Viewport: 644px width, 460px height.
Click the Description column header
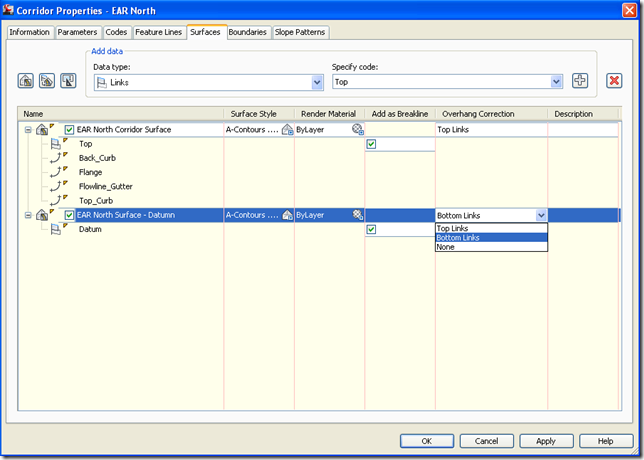583,114
